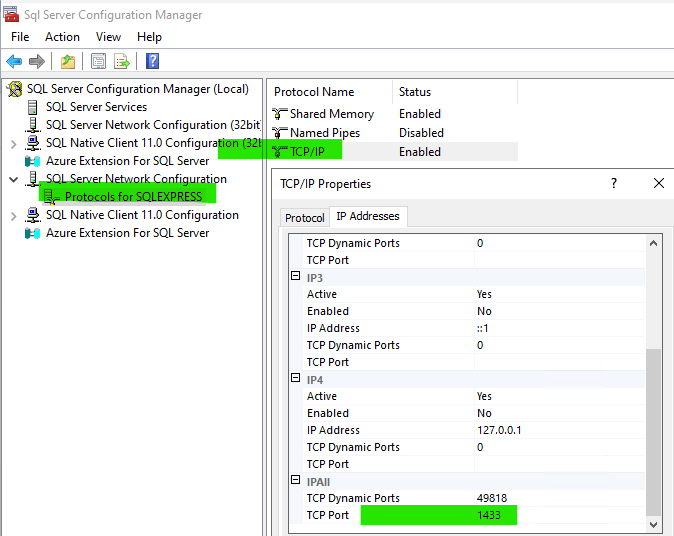Click the Properties toolbar icon
The width and height of the screenshot is (674, 536).
[x=98, y=61]
